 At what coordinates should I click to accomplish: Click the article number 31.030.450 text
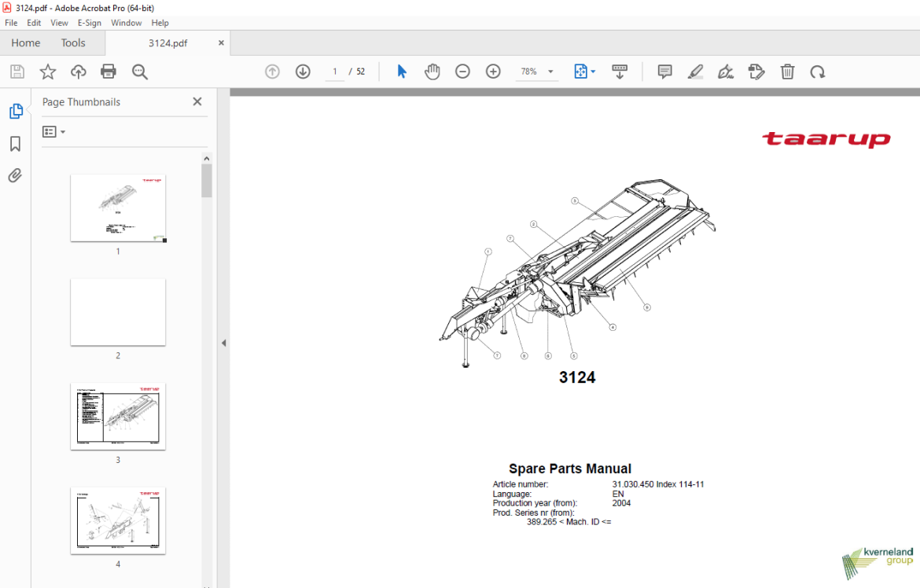[657, 484]
